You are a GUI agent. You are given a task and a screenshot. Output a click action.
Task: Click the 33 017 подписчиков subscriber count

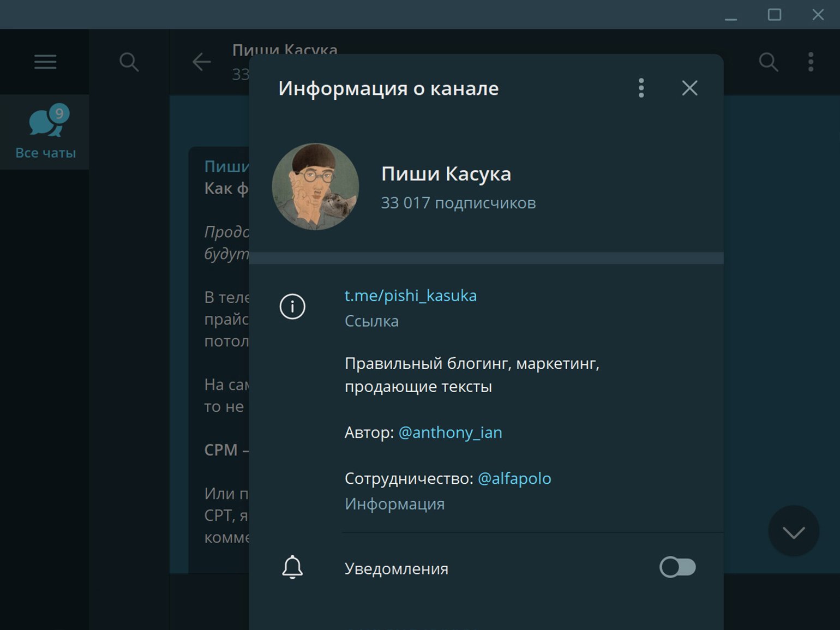tap(458, 203)
